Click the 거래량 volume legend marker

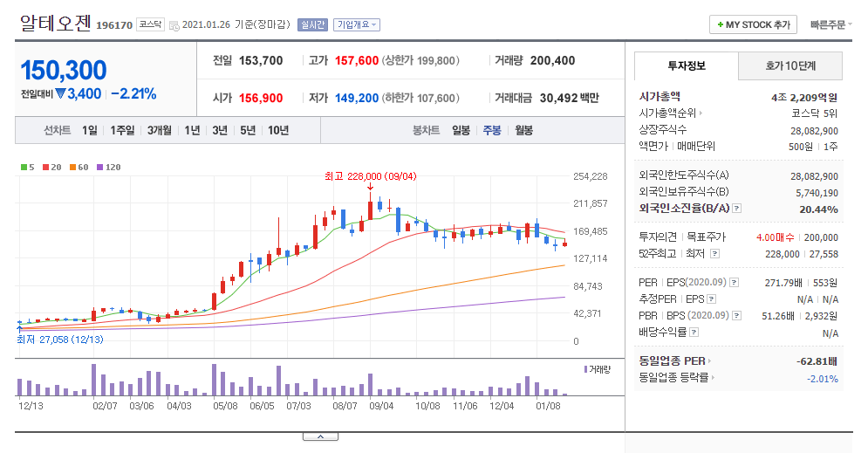click(585, 369)
